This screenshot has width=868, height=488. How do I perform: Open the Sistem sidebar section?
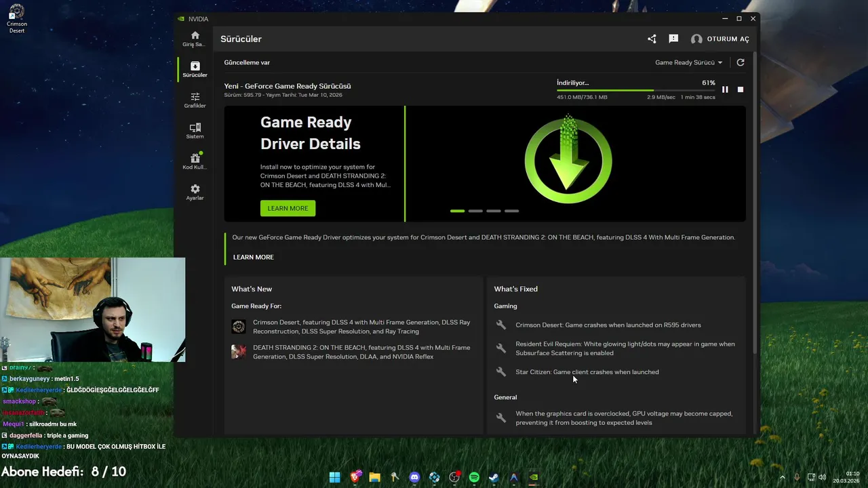195,131
